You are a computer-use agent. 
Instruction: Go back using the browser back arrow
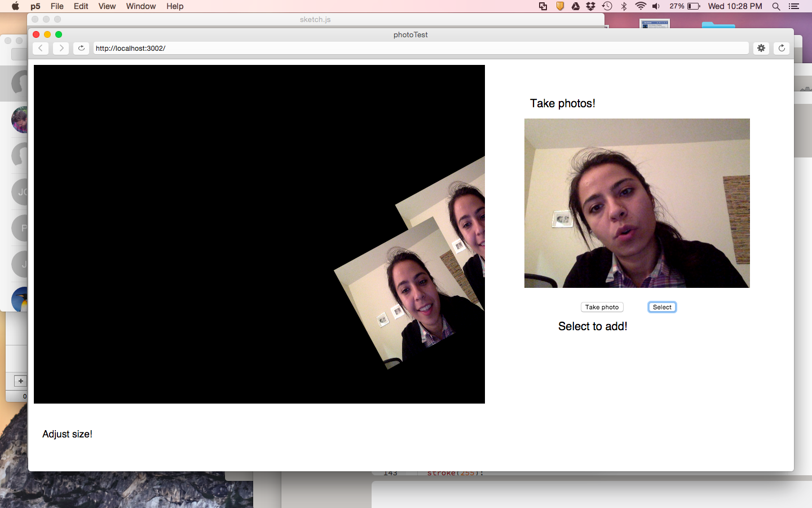point(41,48)
